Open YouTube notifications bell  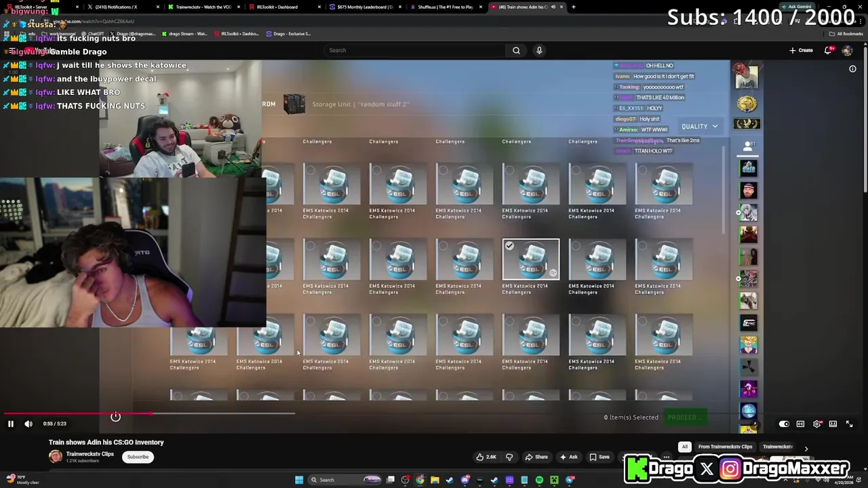pos(828,50)
